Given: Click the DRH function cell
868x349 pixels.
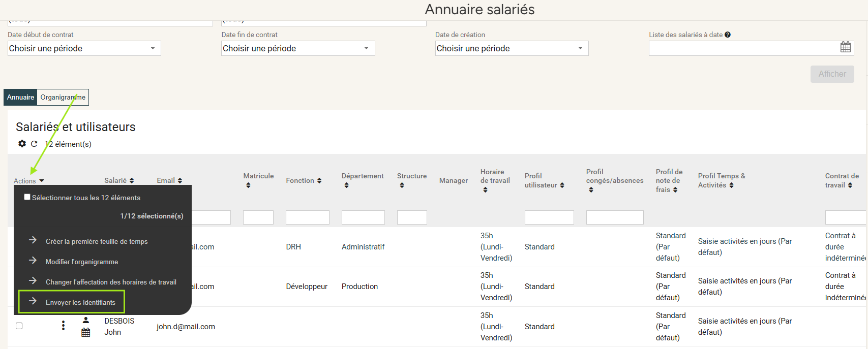Looking at the screenshot, I should coord(293,247).
